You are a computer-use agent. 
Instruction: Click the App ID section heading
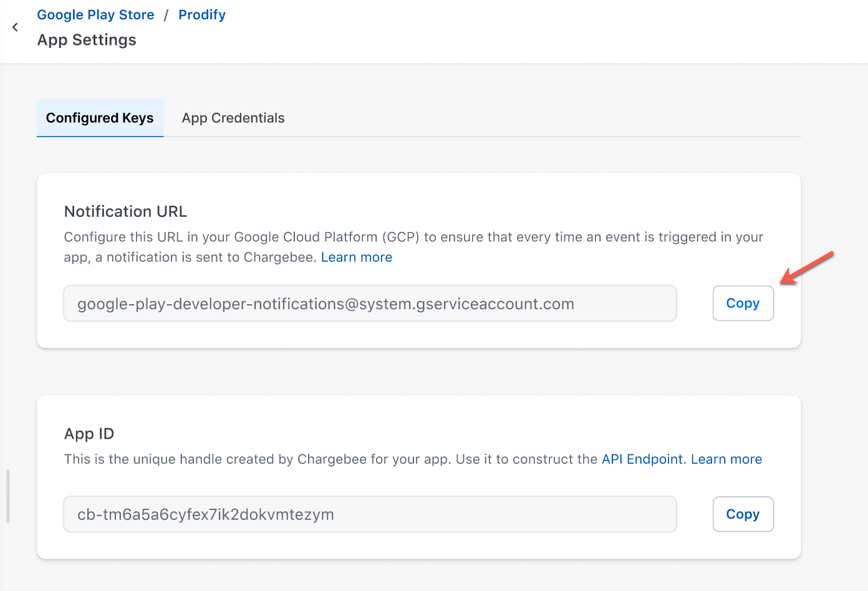click(89, 434)
